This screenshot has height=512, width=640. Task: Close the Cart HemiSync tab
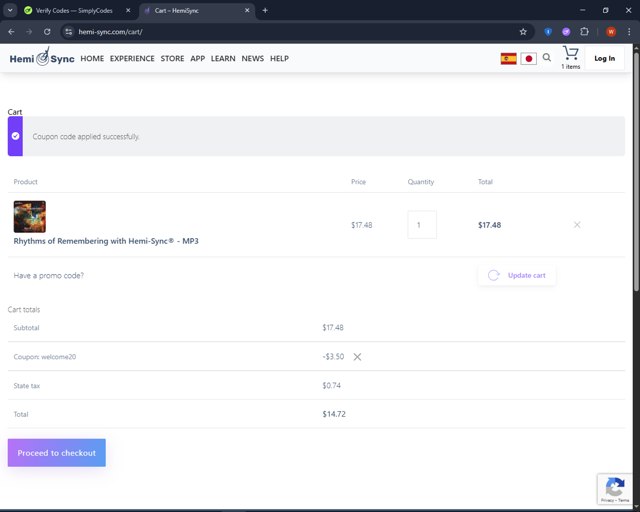click(x=247, y=10)
